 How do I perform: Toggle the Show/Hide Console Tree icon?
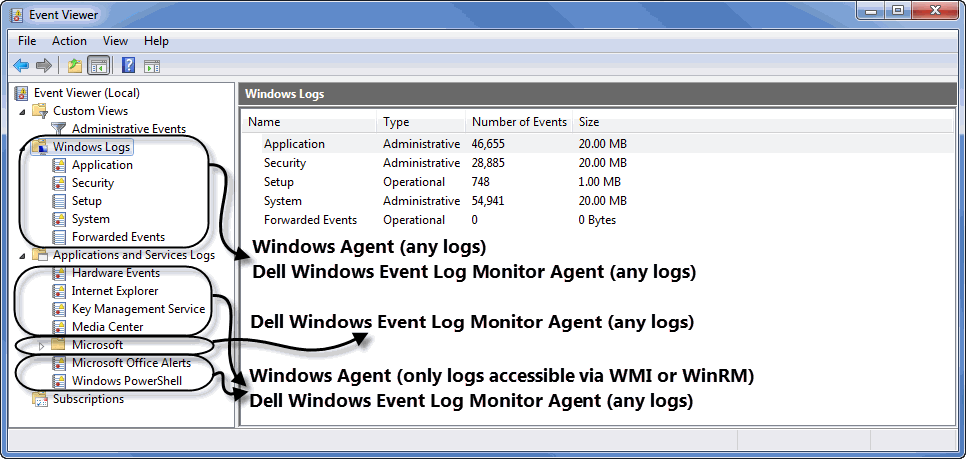98,66
